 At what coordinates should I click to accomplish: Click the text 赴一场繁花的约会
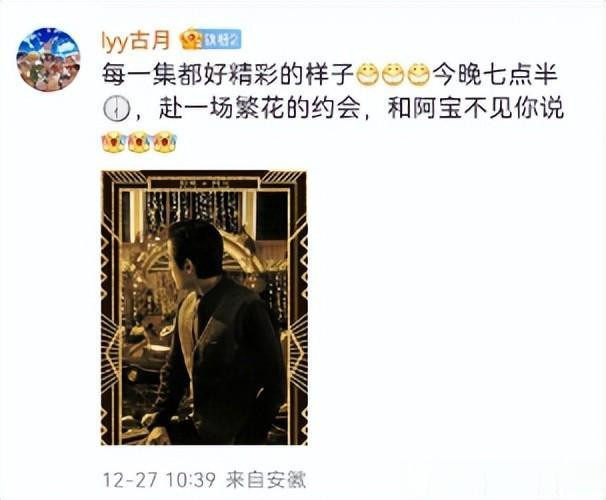259,109
